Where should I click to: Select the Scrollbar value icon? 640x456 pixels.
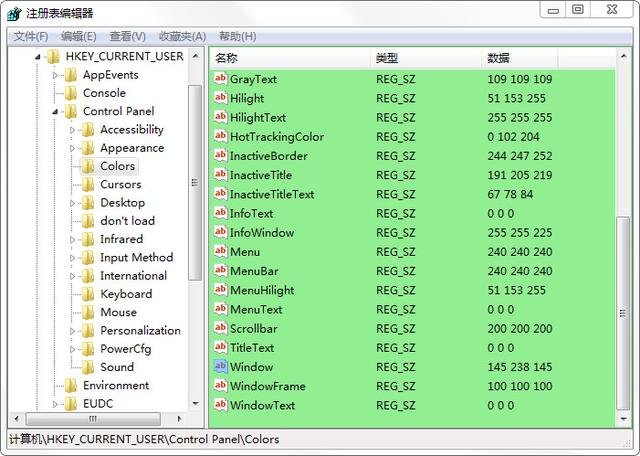220,327
